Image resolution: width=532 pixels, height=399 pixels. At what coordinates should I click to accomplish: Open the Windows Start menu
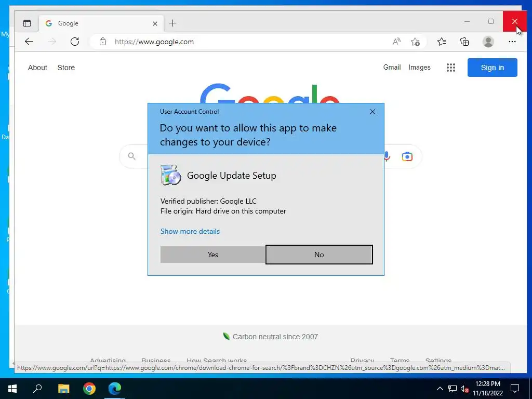click(12, 389)
